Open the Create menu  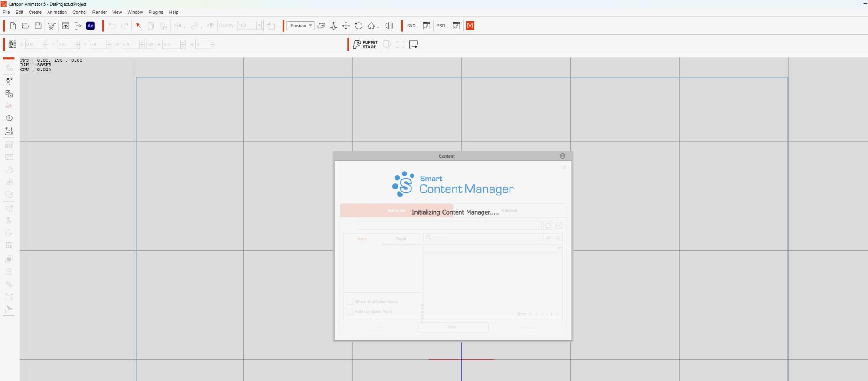(35, 12)
